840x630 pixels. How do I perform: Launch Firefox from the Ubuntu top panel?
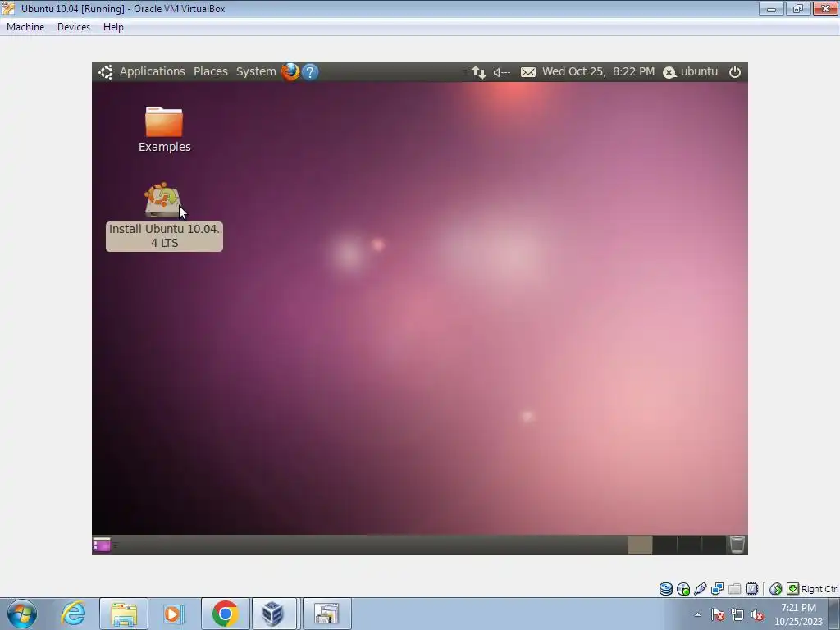(x=290, y=72)
